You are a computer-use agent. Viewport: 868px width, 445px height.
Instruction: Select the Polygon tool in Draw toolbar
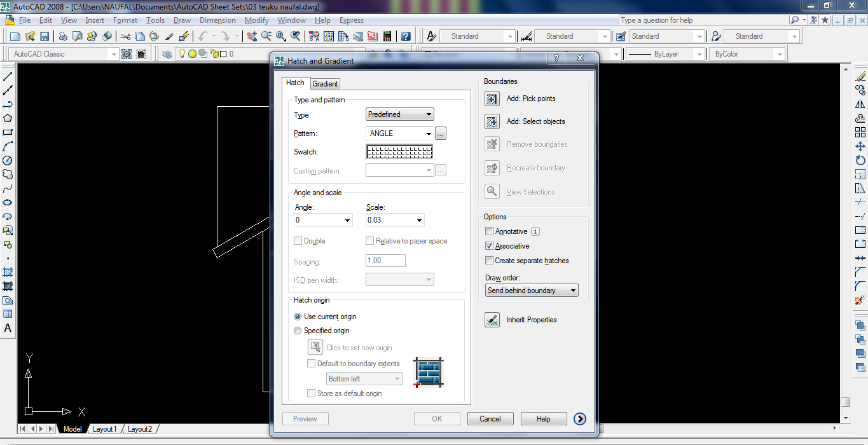(x=8, y=118)
